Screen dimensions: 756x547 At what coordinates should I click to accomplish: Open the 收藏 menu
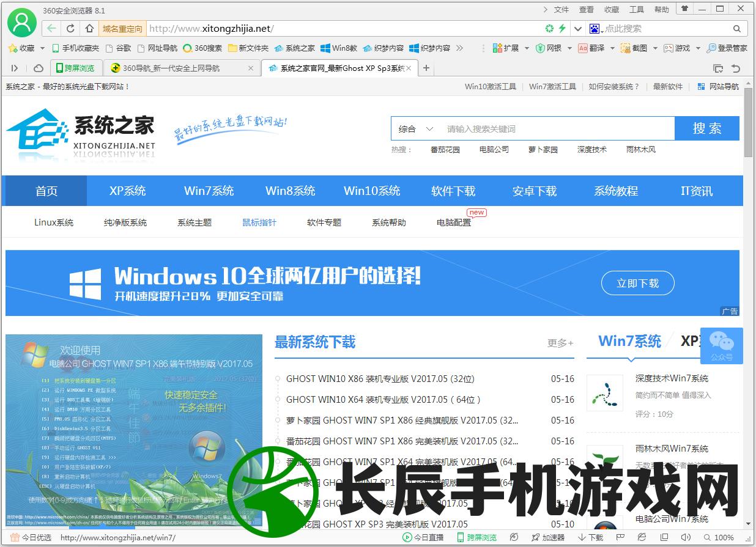click(612, 9)
